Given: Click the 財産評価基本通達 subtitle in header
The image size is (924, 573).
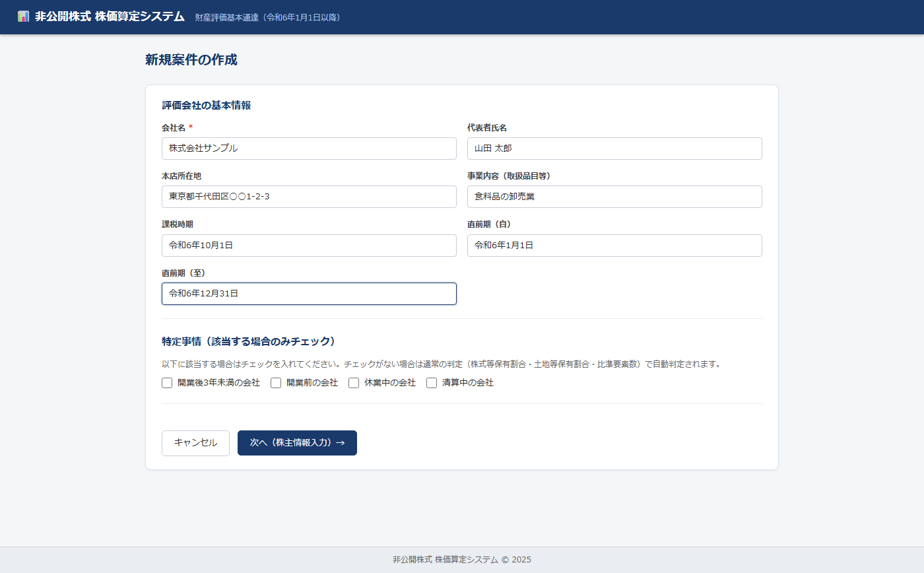Looking at the screenshot, I should tap(268, 17).
